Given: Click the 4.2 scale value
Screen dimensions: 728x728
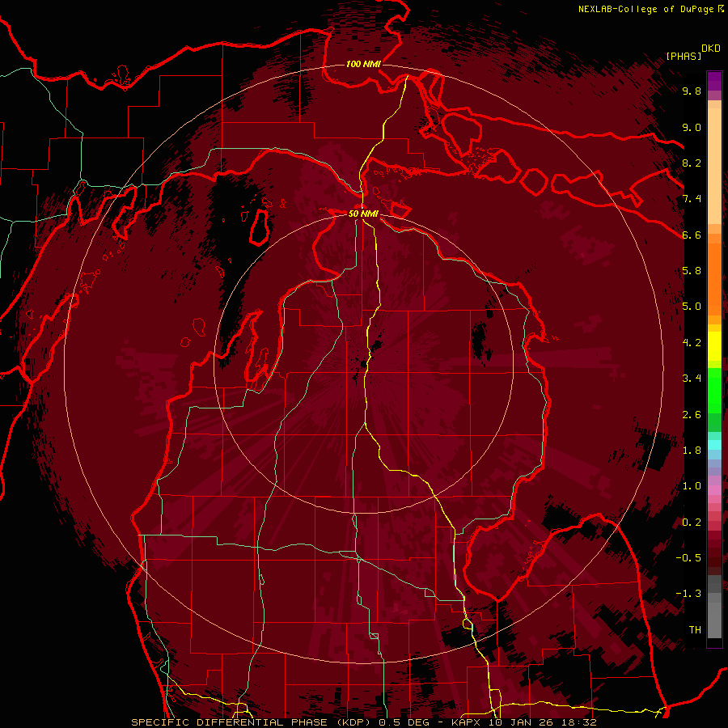Looking at the screenshot, I should [692, 343].
